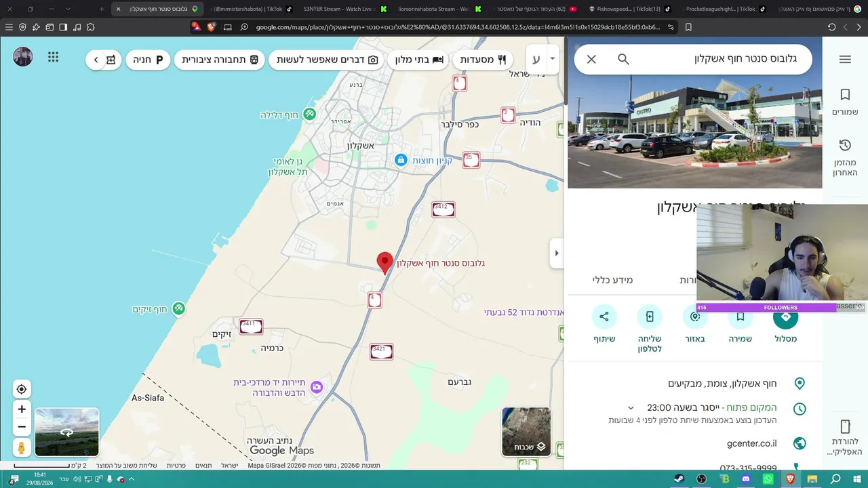Open the Recents (מהזמן האחרון) sidebar item
Image resolution: width=868 pixels, height=488 pixels.
[x=845, y=157]
